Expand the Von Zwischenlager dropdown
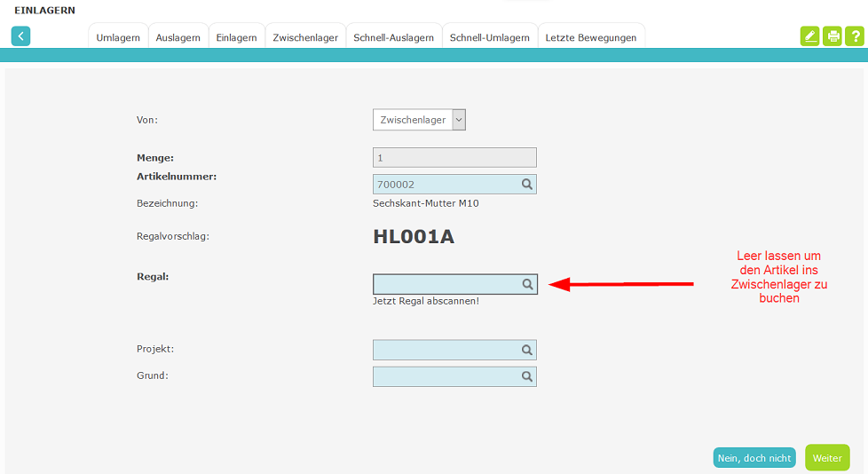 click(459, 120)
